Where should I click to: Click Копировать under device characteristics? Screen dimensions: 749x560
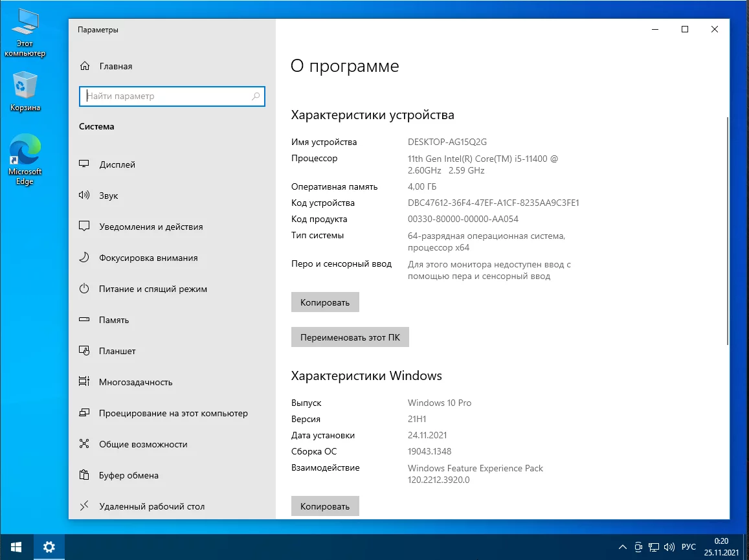325,302
